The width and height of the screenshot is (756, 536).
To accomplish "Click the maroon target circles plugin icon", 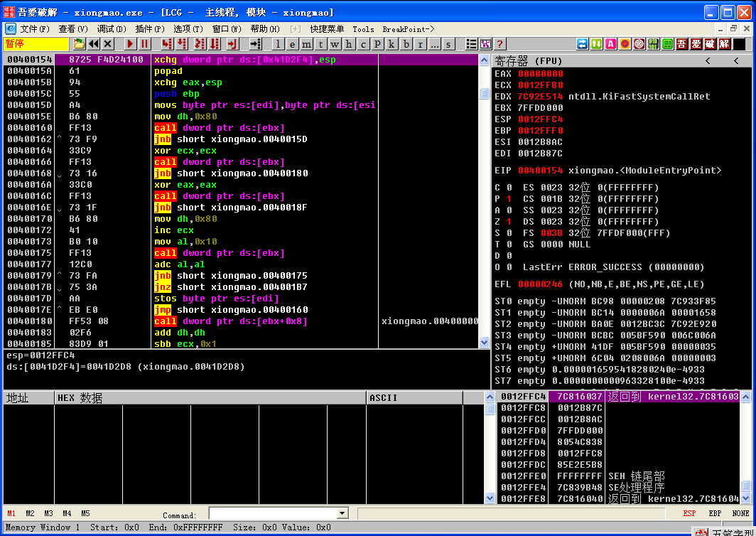I will click(639, 44).
